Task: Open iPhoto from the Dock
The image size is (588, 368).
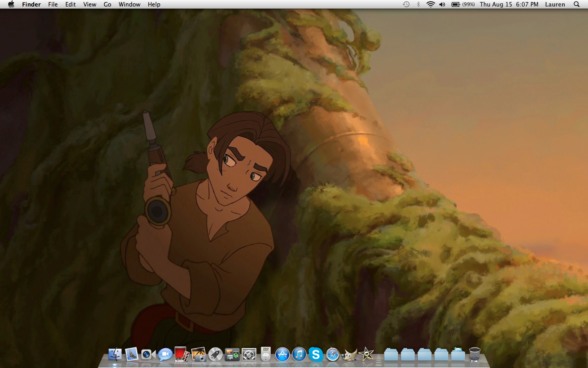Action: coord(198,354)
